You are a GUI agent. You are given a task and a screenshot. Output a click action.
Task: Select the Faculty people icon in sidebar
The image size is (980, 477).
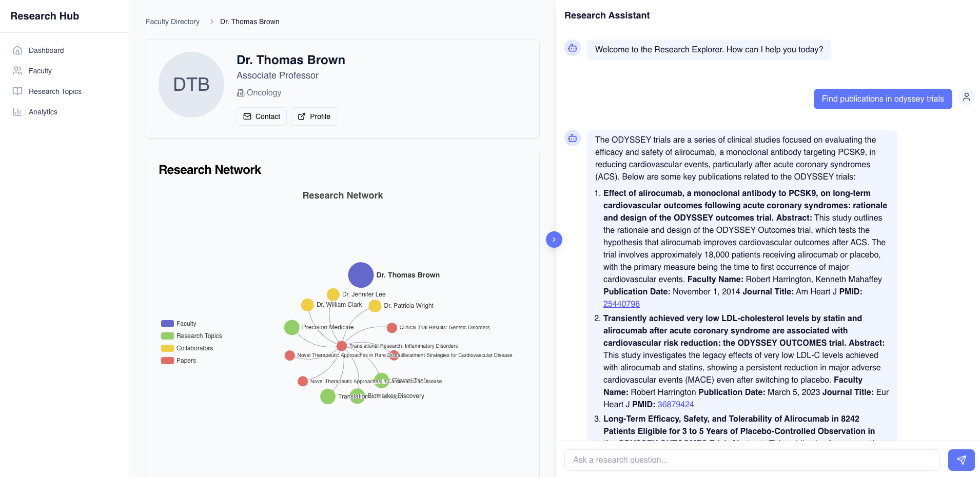pyautogui.click(x=17, y=71)
